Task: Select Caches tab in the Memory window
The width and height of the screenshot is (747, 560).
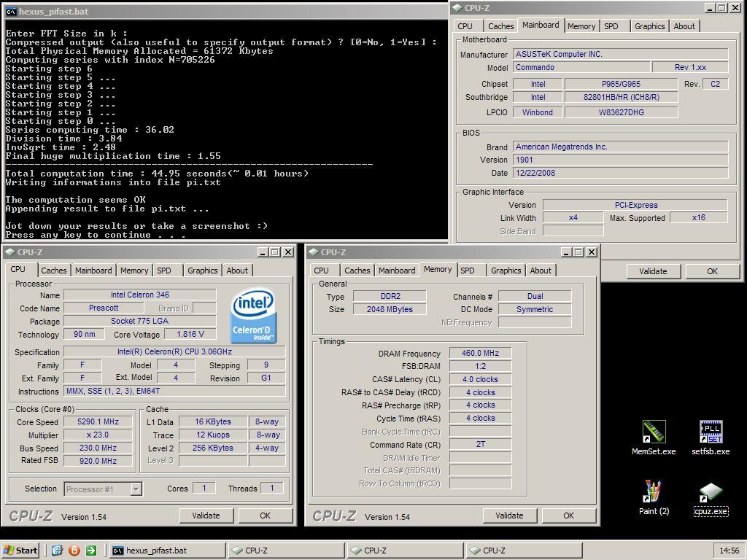Action: point(357,271)
